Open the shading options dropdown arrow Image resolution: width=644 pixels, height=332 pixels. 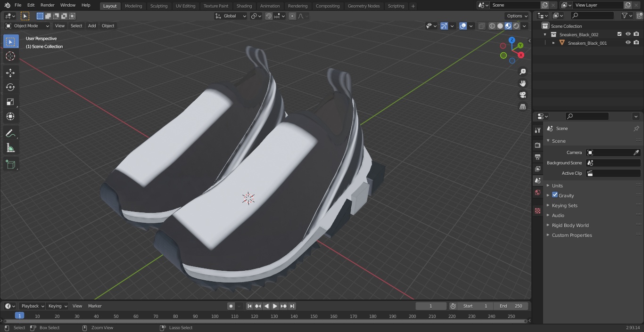tap(524, 26)
